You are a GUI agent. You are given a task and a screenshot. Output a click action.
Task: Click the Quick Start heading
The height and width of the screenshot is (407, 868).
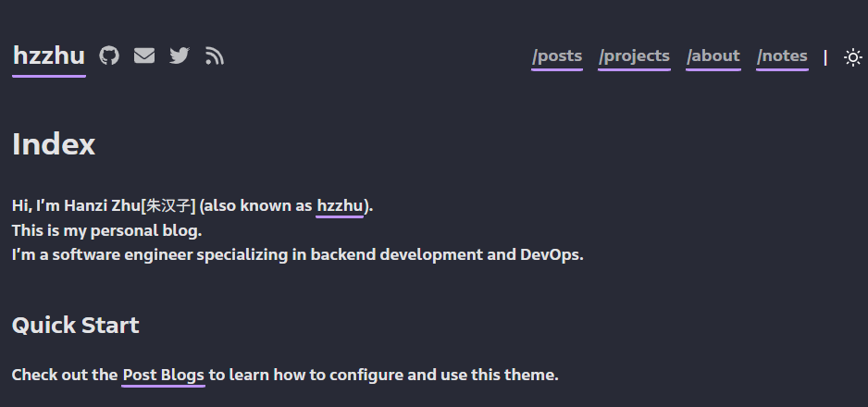[x=75, y=326]
